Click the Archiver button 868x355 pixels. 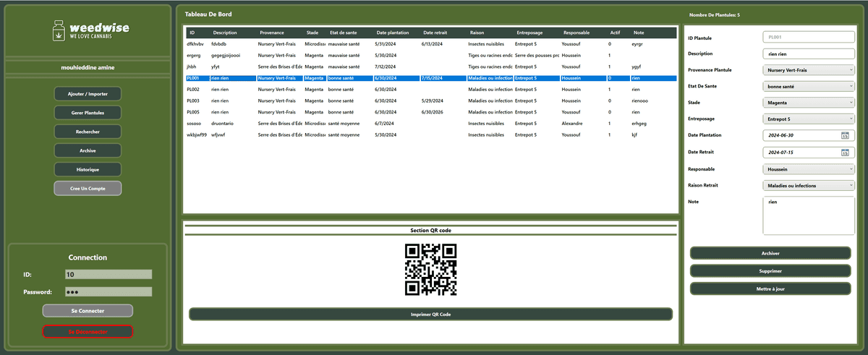770,254
